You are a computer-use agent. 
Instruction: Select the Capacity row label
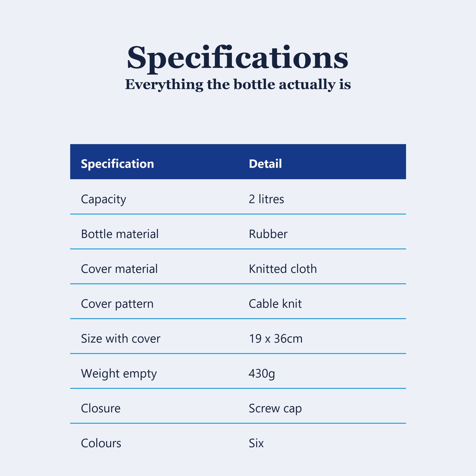point(103,199)
